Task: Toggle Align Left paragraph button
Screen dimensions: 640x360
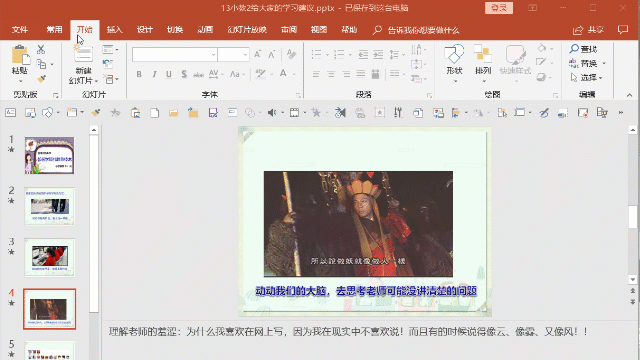Action: pyautogui.click(x=316, y=74)
